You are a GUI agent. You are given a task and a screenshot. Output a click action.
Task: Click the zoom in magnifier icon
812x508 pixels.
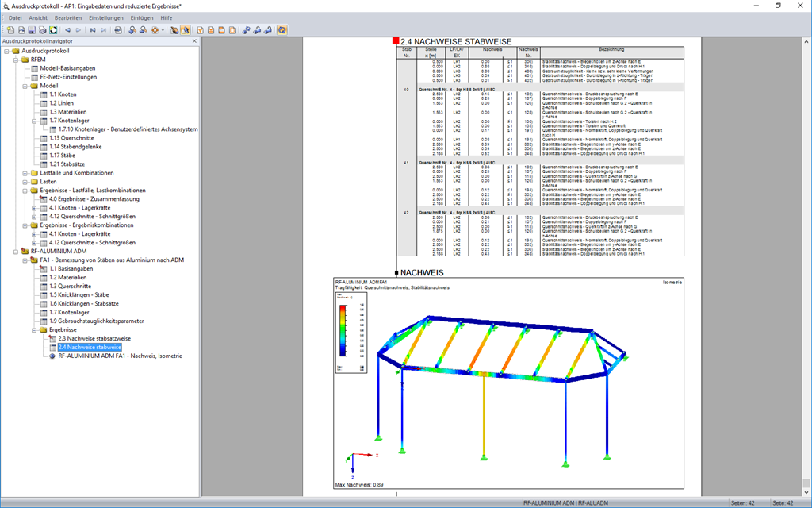point(132,30)
